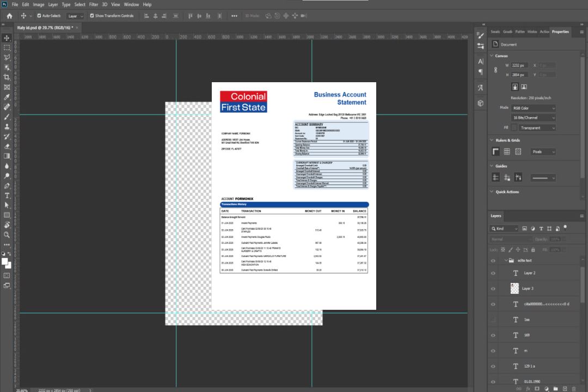
Task: Expand the Quick Actions section
Action: 492,192
